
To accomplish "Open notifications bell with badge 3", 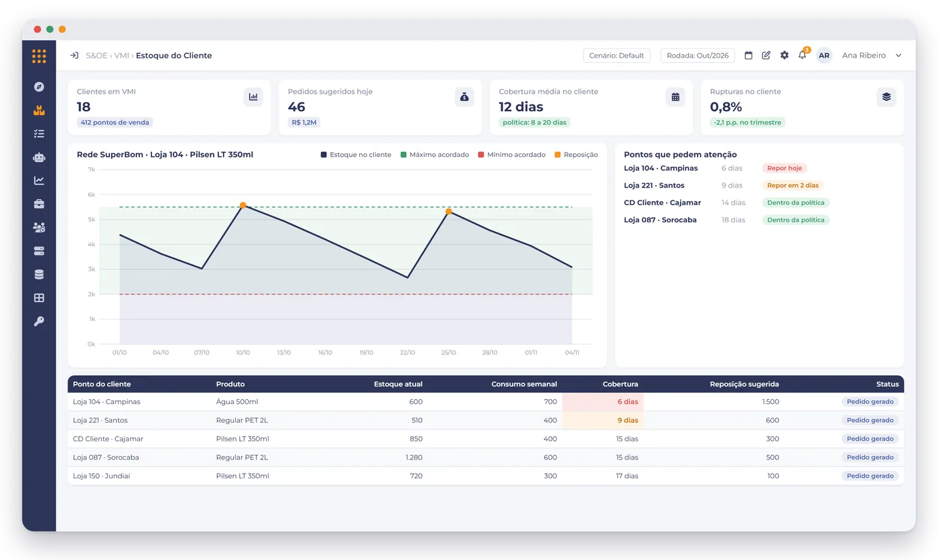I will click(x=803, y=55).
